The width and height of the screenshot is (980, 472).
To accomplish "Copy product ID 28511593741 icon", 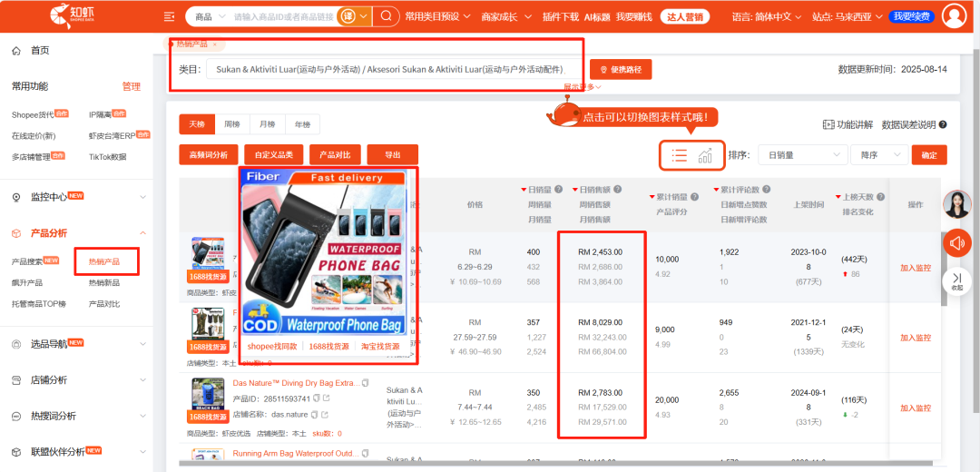I will pyautogui.click(x=317, y=398).
